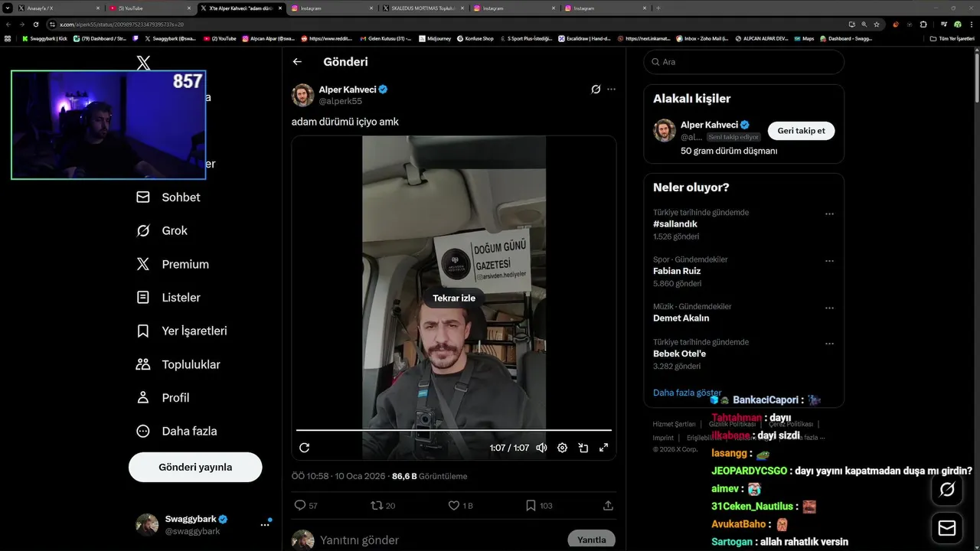Open the Fabian Ruiz trending topic

tap(677, 271)
